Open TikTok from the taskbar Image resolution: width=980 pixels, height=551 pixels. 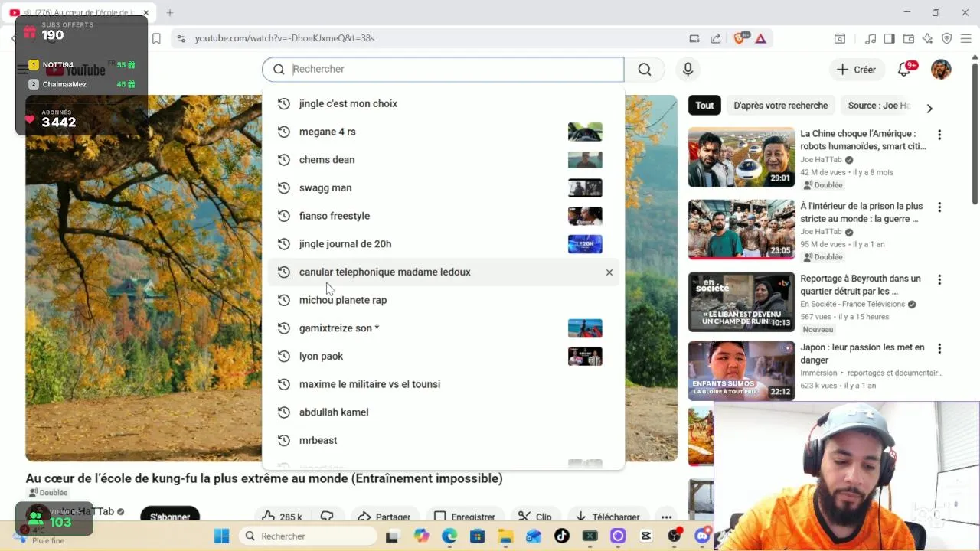pos(562,536)
